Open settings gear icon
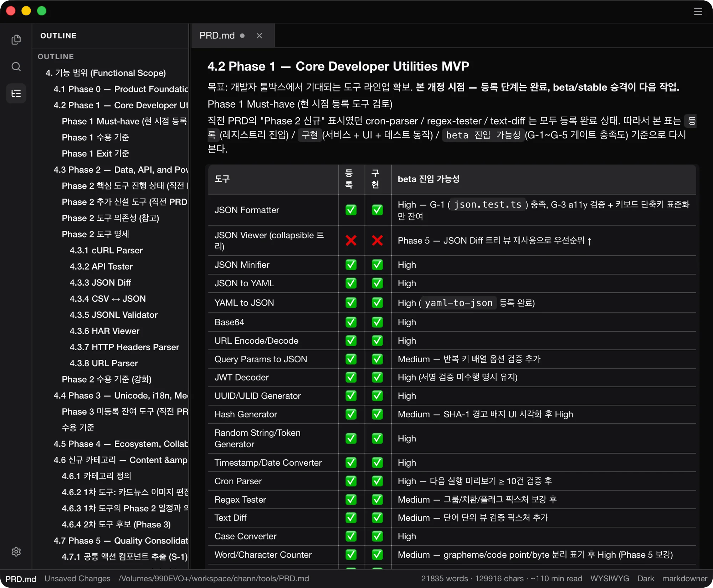The image size is (713, 588). (x=16, y=552)
